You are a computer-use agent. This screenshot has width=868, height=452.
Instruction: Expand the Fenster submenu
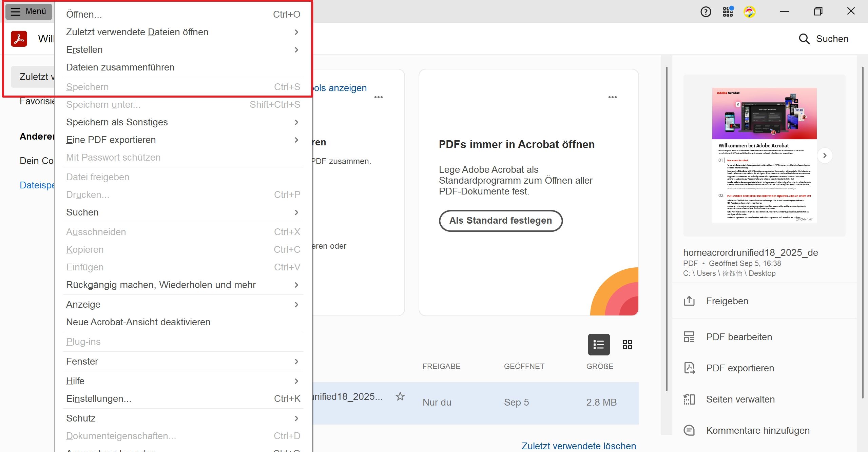[x=183, y=361]
